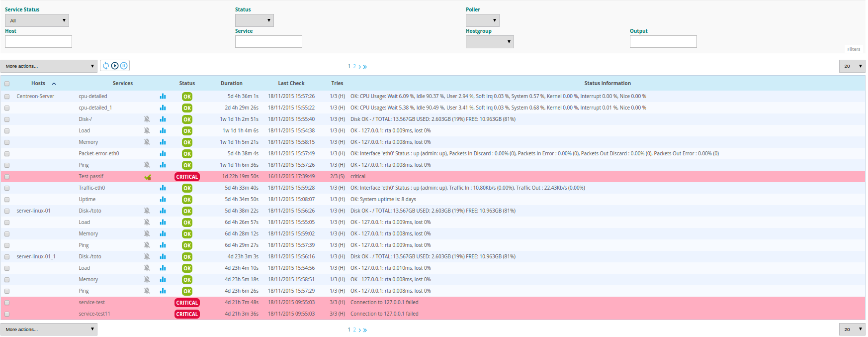The height and width of the screenshot is (337, 868).
Task: Open graph icon for Packet-error-eth0
Action: pyautogui.click(x=163, y=153)
